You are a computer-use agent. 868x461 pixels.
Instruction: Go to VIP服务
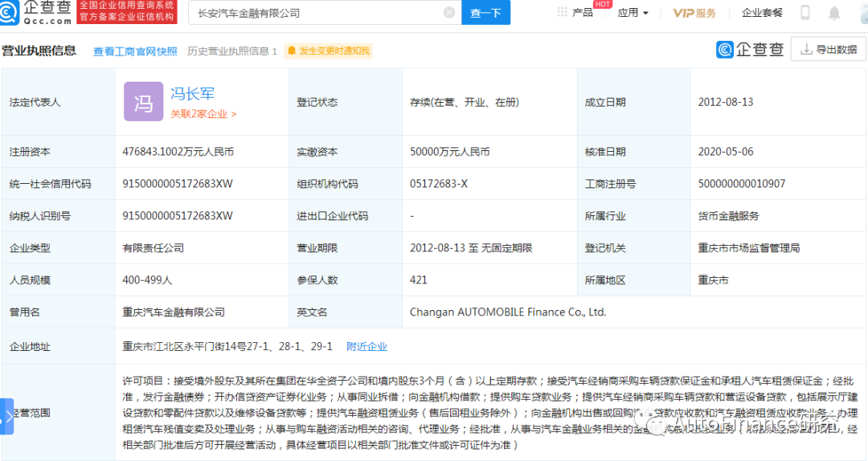(694, 13)
